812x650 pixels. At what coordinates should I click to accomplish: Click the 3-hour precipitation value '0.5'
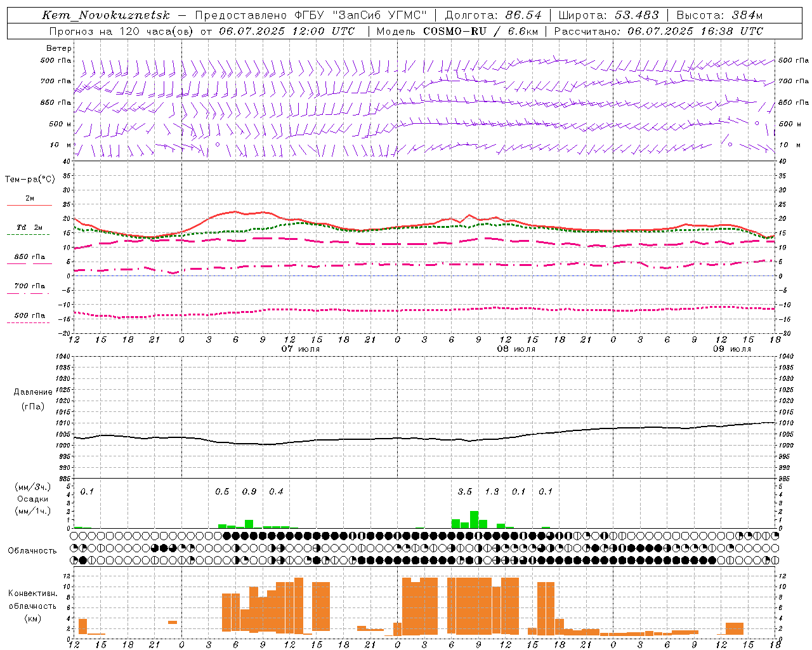[x=222, y=492]
